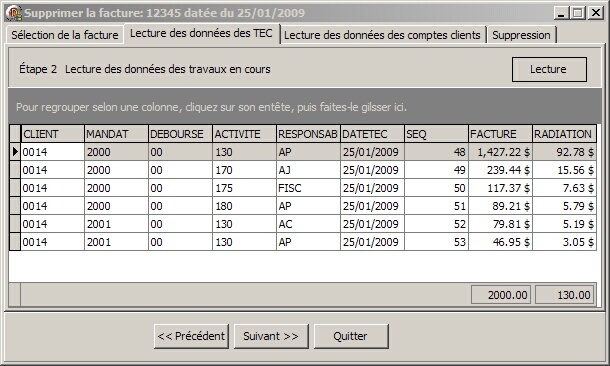Click SEQ cell 50
The image size is (610, 366).
[x=436, y=188]
